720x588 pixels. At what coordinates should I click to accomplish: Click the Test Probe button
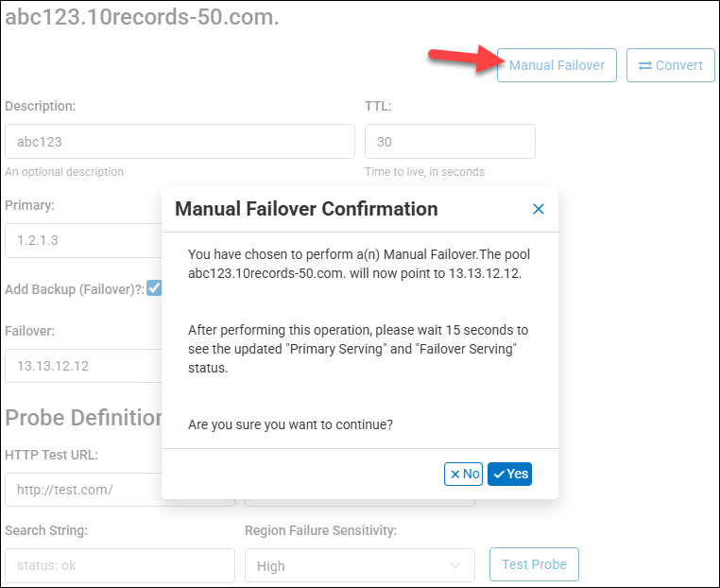pos(534,564)
